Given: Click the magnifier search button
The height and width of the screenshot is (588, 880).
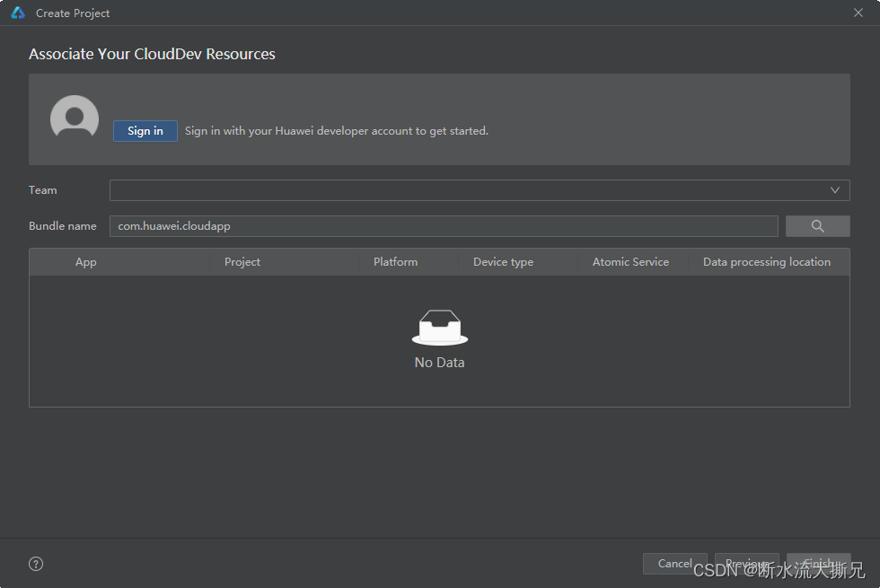Looking at the screenshot, I should click(817, 226).
